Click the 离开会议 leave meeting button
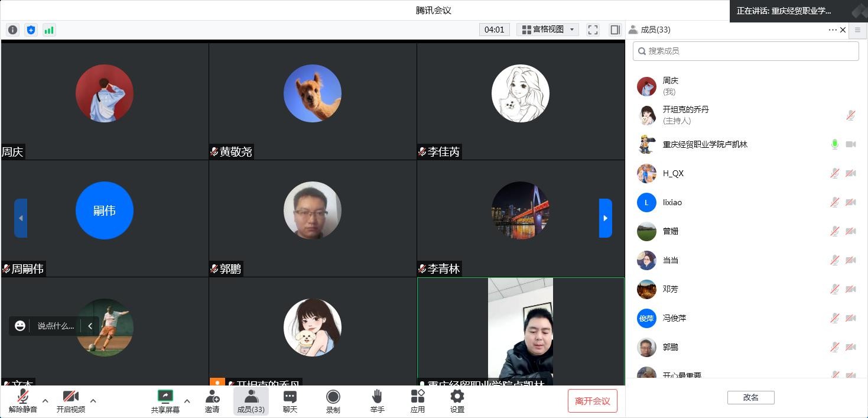The image size is (868, 418). coord(592,401)
